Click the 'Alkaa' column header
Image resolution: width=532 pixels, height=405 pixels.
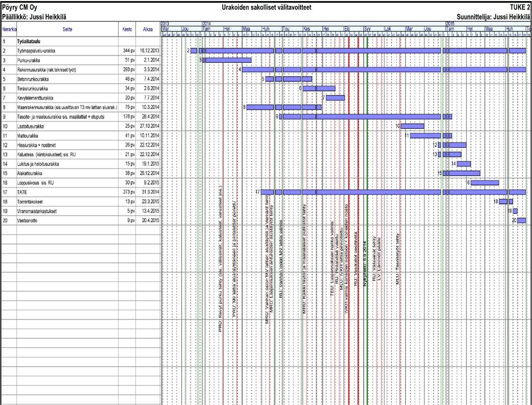[147, 29]
